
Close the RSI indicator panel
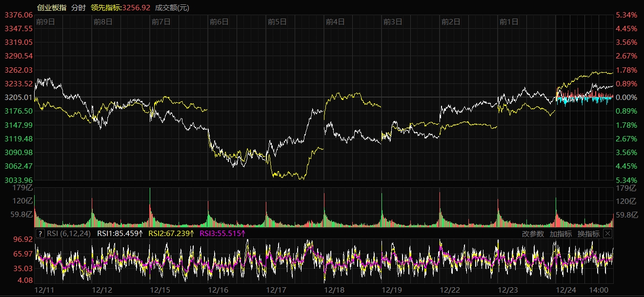(x=607, y=234)
